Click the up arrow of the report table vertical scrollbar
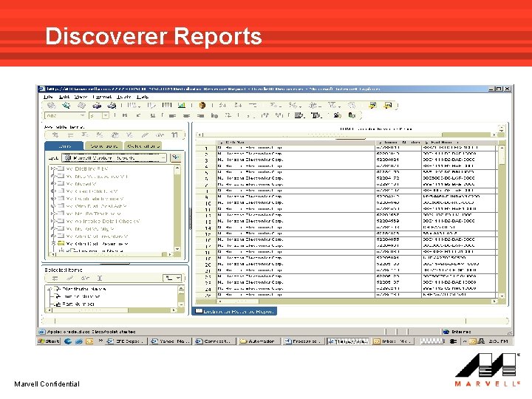Screen dimensions: 532x399 click(502, 148)
